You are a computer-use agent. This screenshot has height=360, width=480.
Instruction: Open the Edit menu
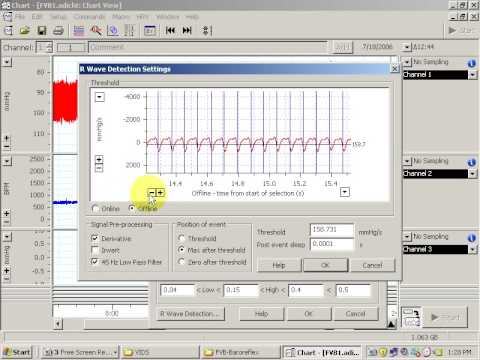click(x=37, y=17)
